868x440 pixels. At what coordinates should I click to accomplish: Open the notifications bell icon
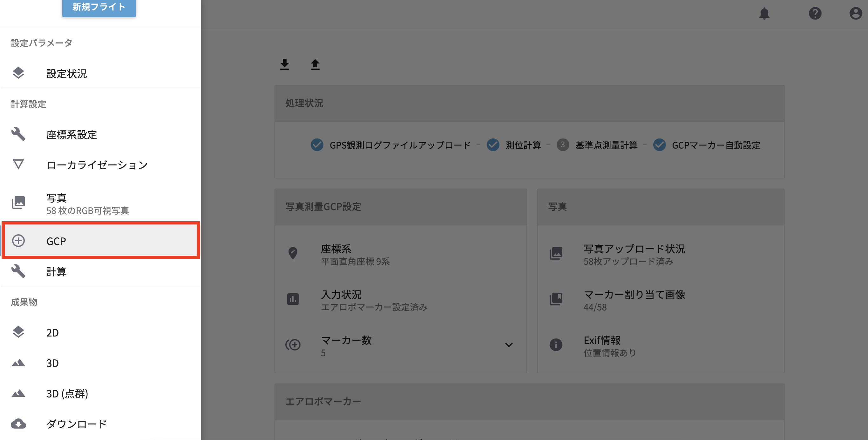pos(764,13)
